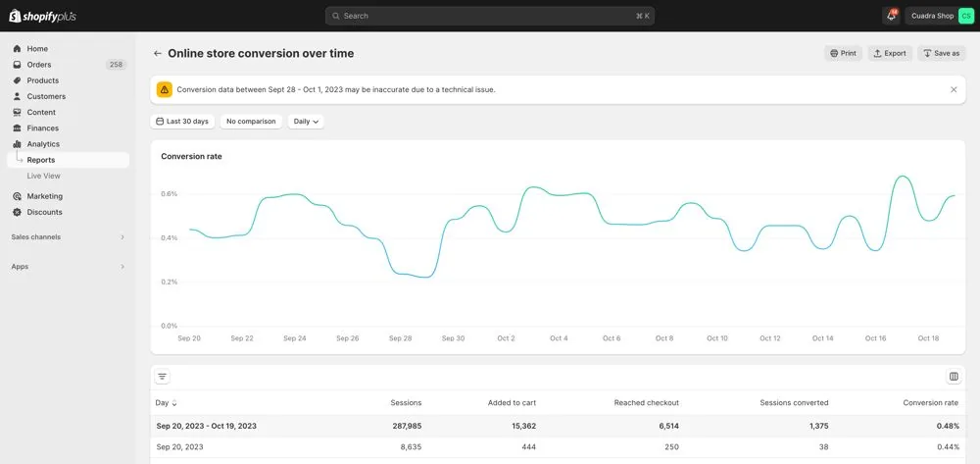The width and height of the screenshot is (980, 464).
Task: Click the 0.6% axis label
Action: point(170,194)
